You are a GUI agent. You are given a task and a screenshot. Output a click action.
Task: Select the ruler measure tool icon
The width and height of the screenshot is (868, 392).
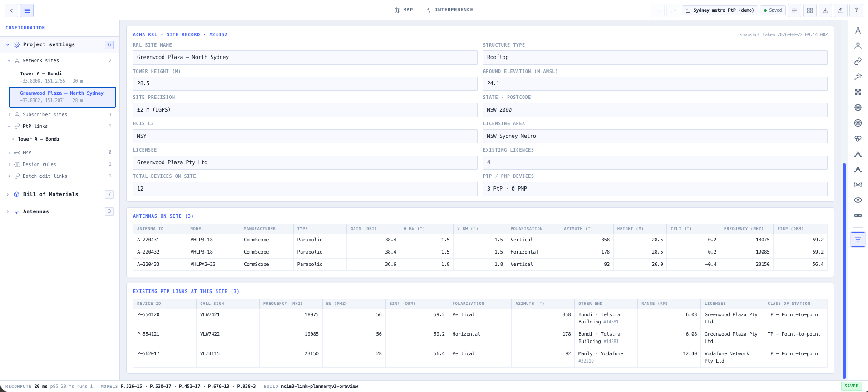(x=858, y=216)
